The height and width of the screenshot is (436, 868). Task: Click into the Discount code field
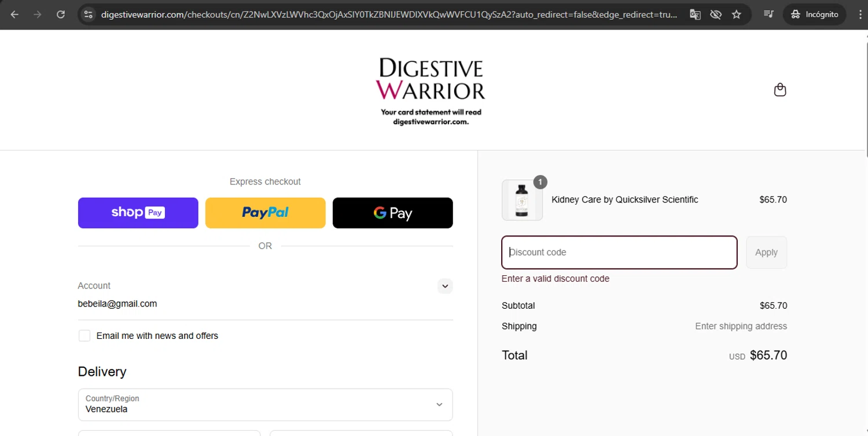(x=619, y=252)
